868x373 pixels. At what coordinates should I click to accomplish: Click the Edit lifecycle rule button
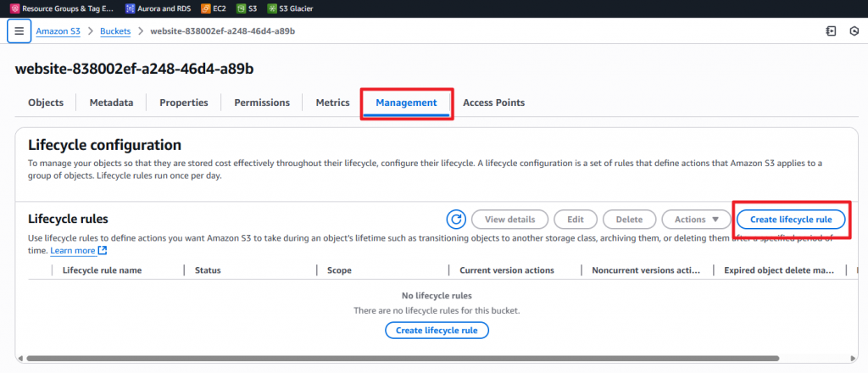tap(576, 220)
